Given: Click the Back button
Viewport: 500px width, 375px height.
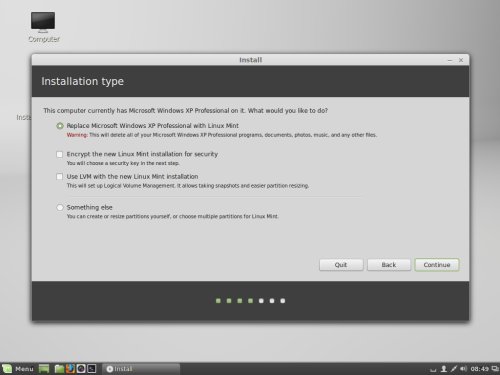Looking at the screenshot, I should click(x=389, y=265).
